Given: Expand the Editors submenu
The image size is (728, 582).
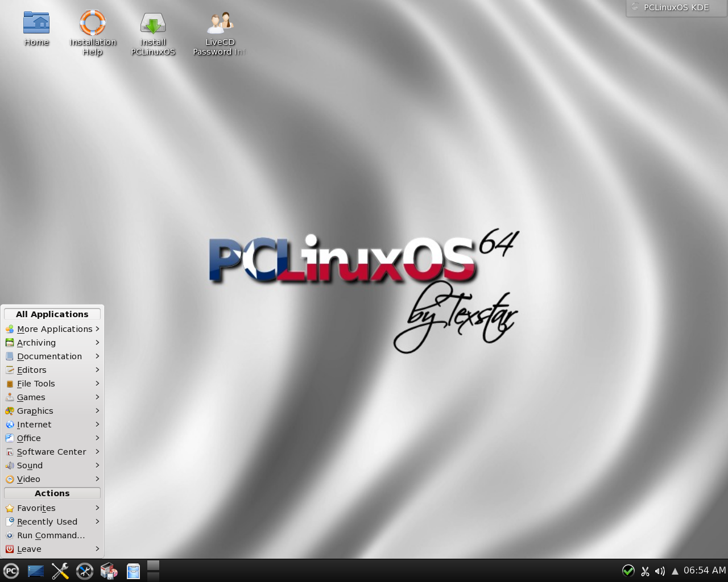Looking at the screenshot, I should tap(52, 370).
